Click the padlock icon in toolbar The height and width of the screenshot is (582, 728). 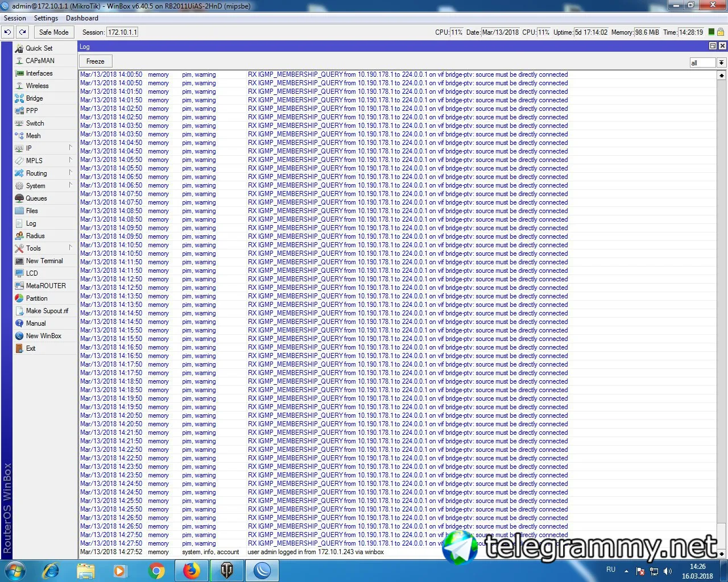pos(721,32)
